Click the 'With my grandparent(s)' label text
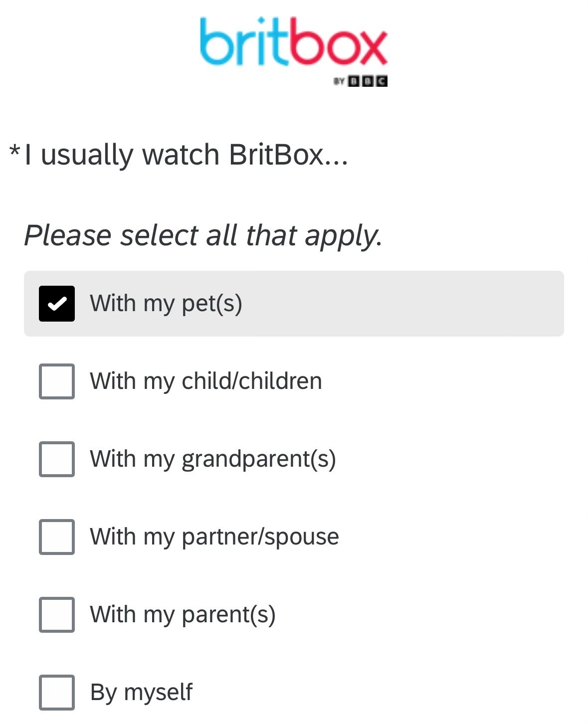The height and width of the screenshot is (723, 588). click(x=213, y=459)
